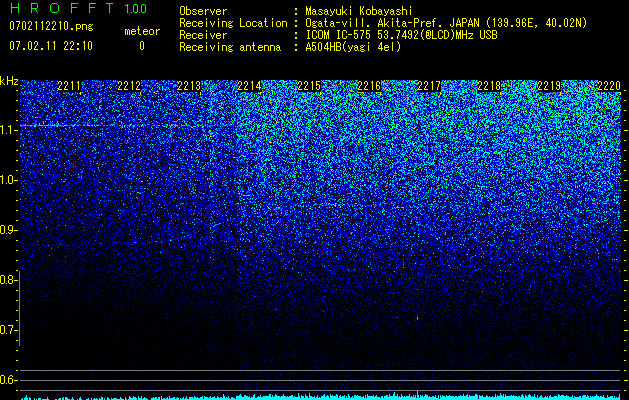Click the green 'meteor' label

pyautogui.click(x=142, y=31)
